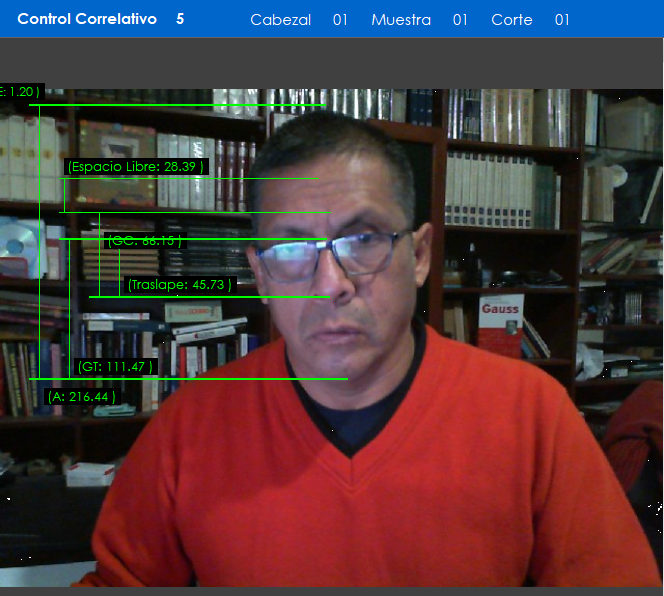Click the topmost green horizontal measurement line

(176, 104)
